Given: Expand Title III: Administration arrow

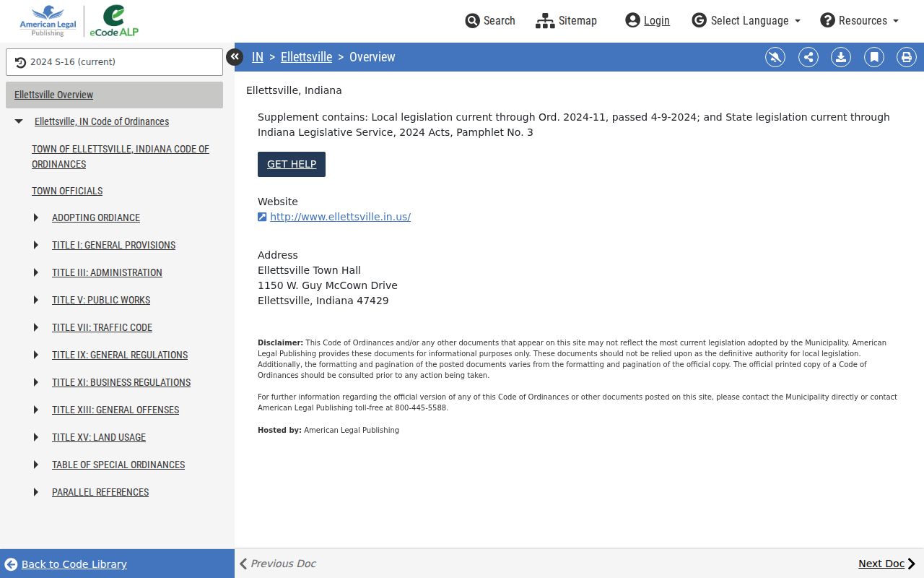Looking at the screenshot, I should [x=36, y=272].
